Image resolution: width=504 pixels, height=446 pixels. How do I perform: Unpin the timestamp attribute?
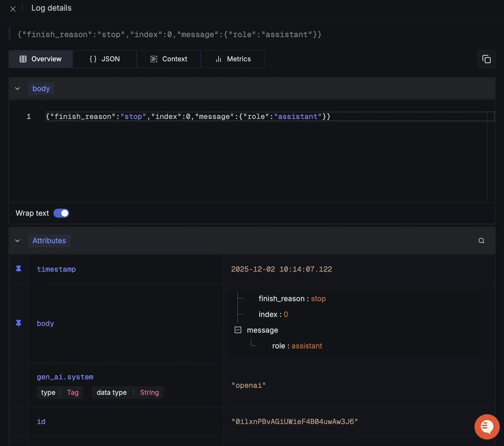(x=19, y=269)
